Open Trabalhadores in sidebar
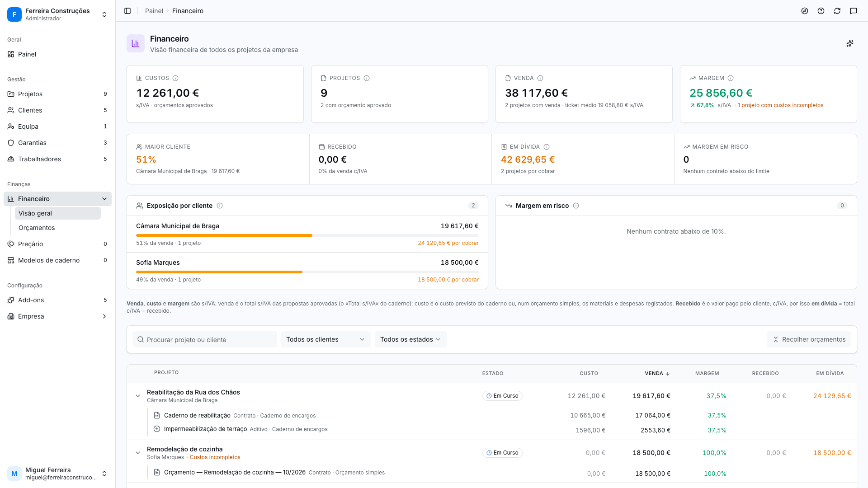Viewport: 868px width, 488px height. [x=57, y=159]
